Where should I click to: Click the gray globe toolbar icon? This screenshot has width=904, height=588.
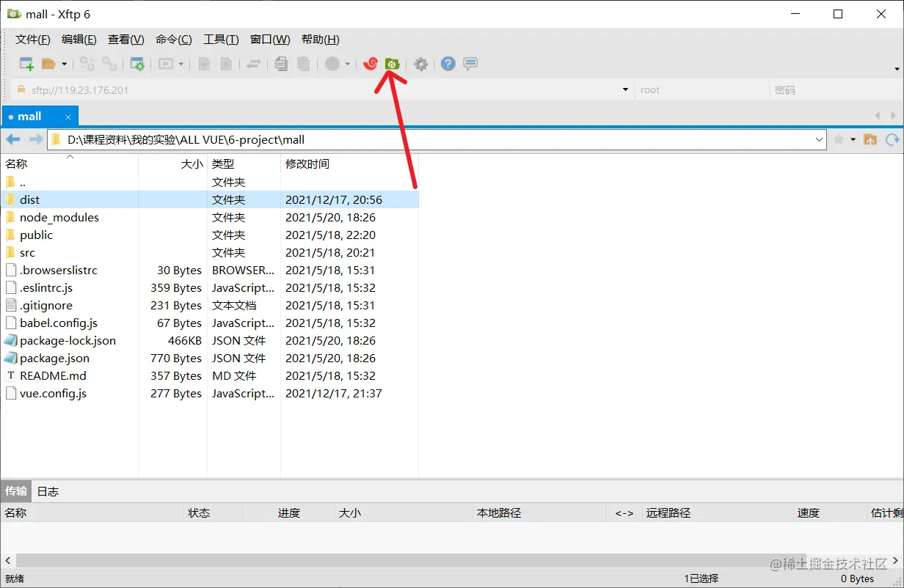[332, 64]
